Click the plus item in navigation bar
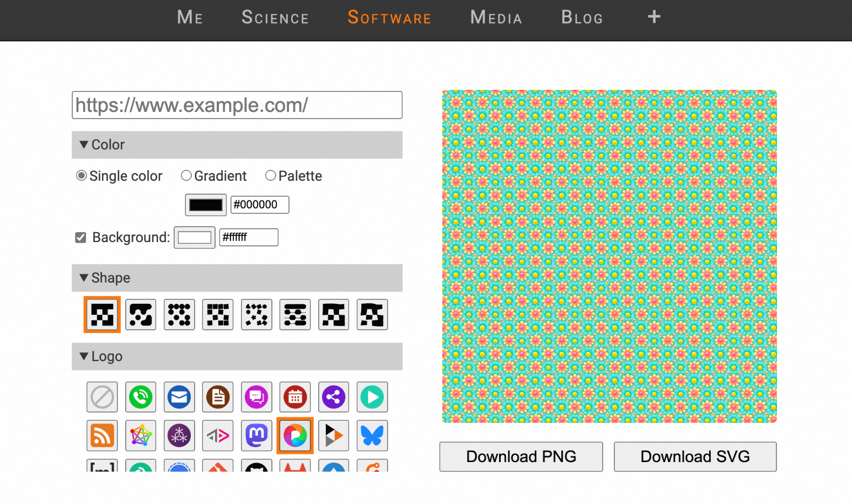 [654, 17]
